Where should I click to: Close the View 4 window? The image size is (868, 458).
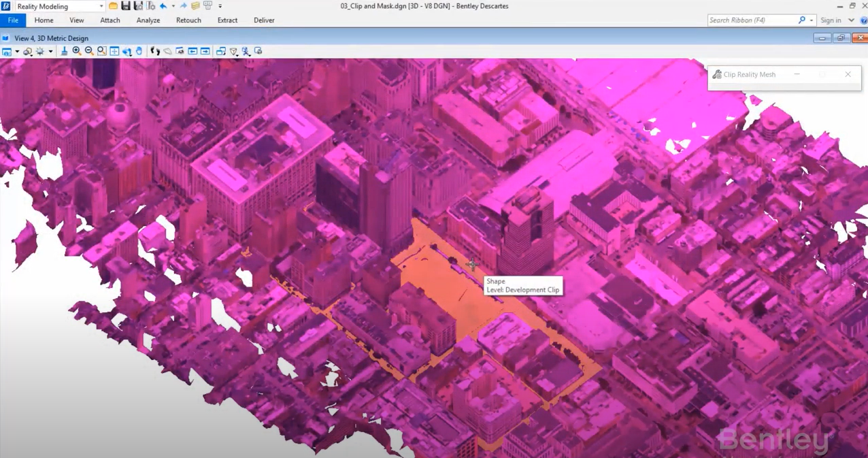point(860,38)
